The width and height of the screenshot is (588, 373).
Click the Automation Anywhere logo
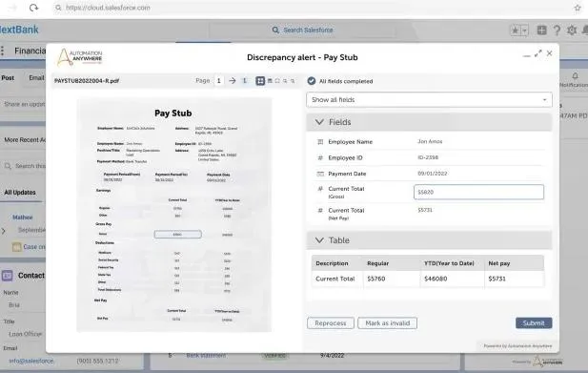point(80,57)
